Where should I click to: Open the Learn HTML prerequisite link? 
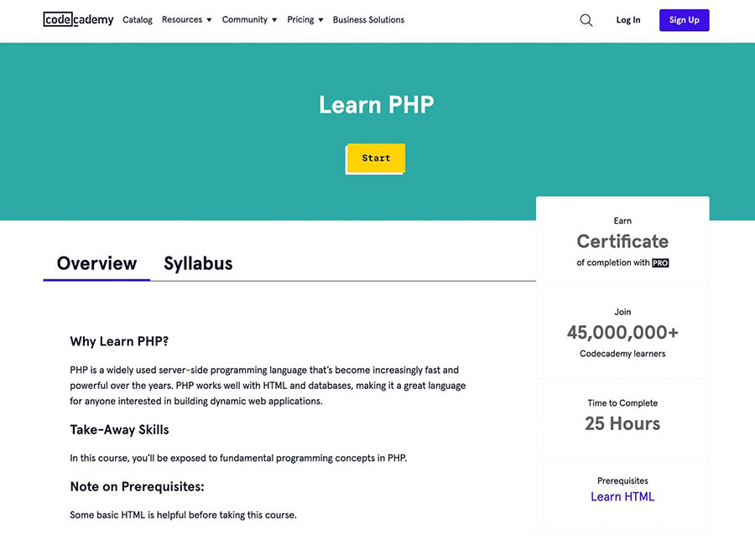pyautogui.click(x=622, y=496)
